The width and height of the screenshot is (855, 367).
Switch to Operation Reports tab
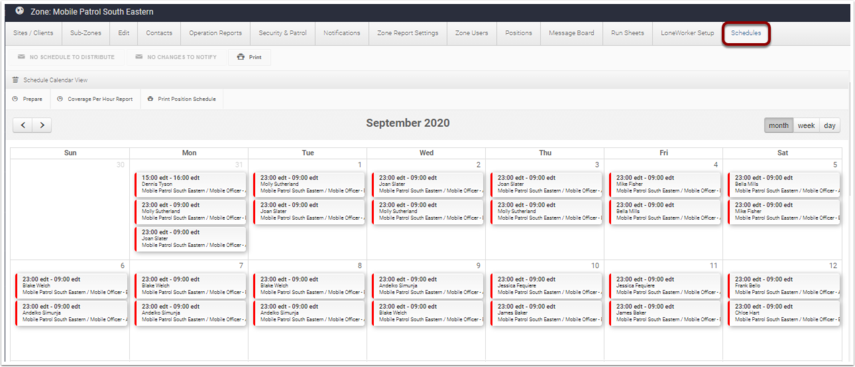tap(215, 33)
